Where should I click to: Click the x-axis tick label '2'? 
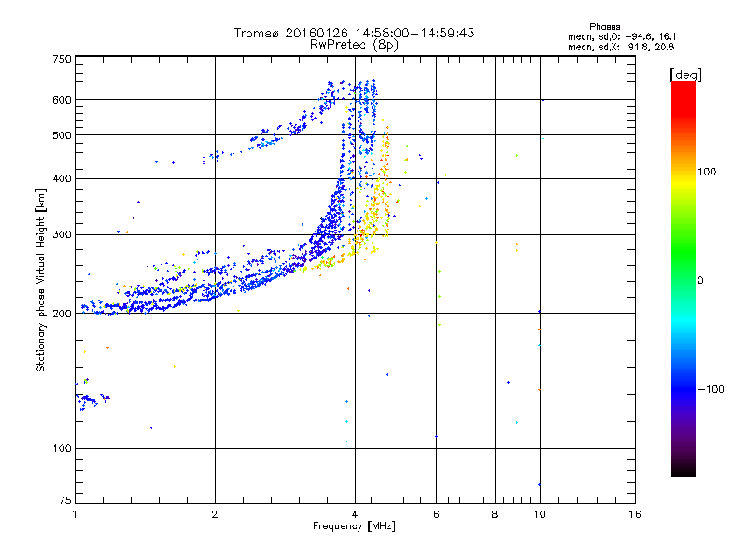(215, 514)
